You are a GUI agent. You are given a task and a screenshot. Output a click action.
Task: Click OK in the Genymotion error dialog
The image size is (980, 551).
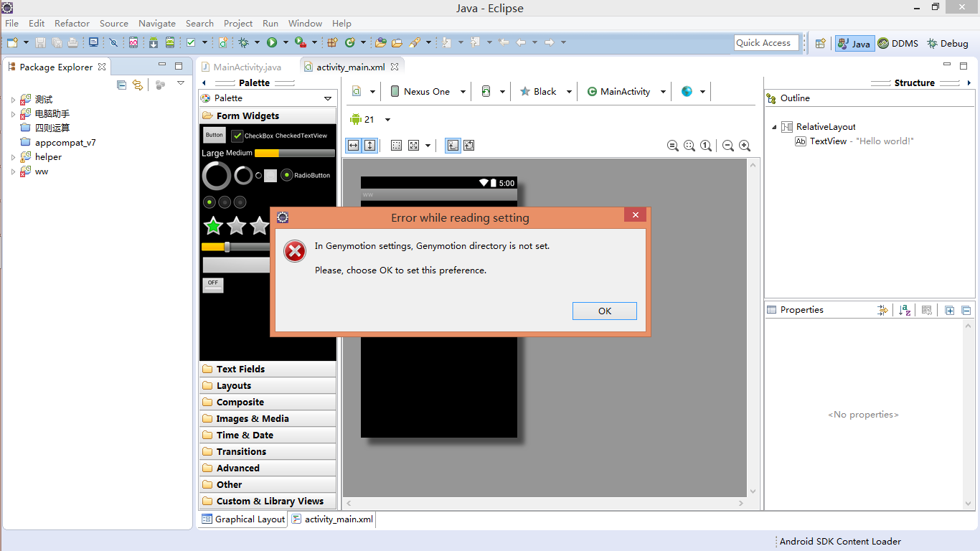coord(604,311)
